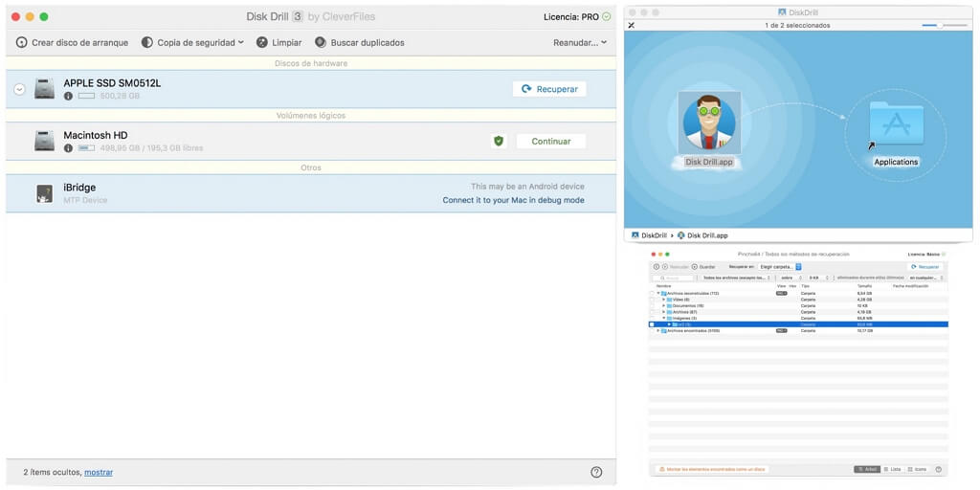Click Recuperar for APPLE SSD SM0512L
980x490 pixels.
tap(549, 89)
